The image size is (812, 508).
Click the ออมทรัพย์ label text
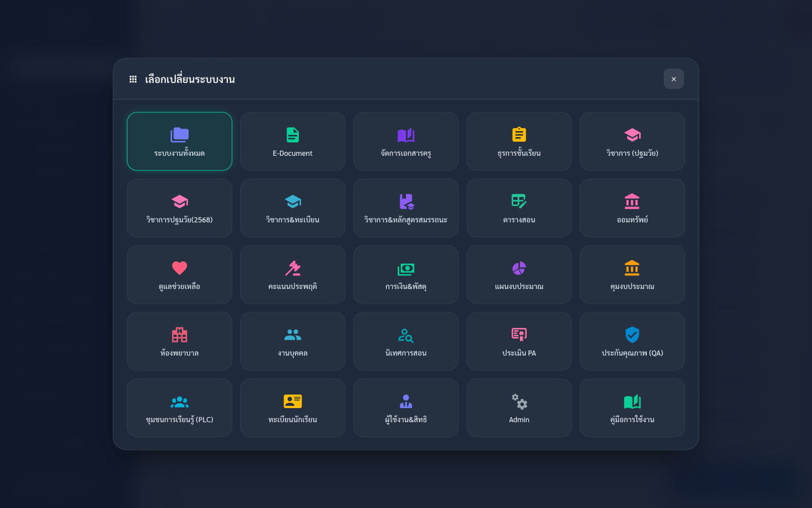click(632, 220)
